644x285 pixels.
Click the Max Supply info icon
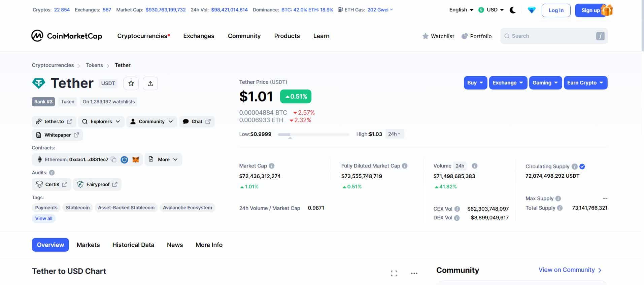558,199
